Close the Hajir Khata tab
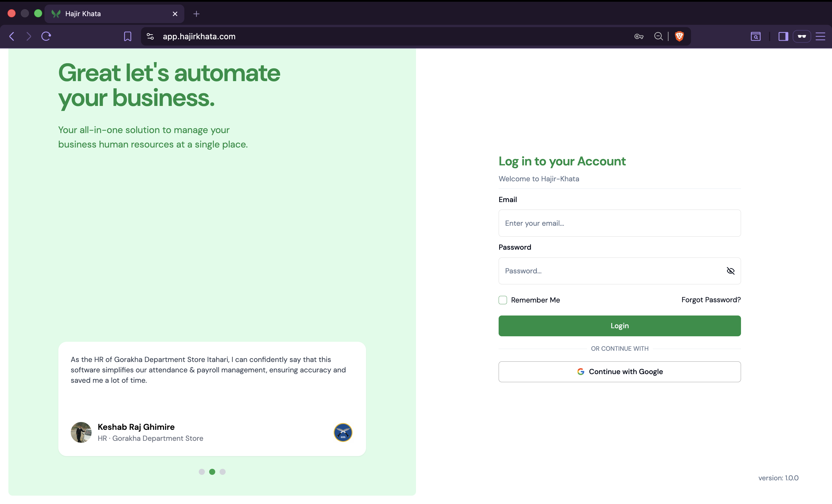 tap(175, 14)
